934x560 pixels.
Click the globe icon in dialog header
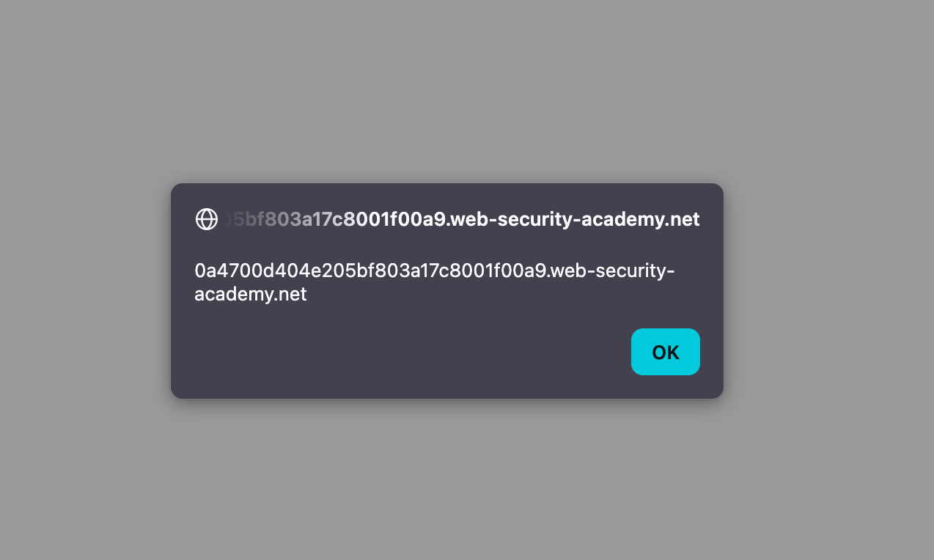click(207, 219)
